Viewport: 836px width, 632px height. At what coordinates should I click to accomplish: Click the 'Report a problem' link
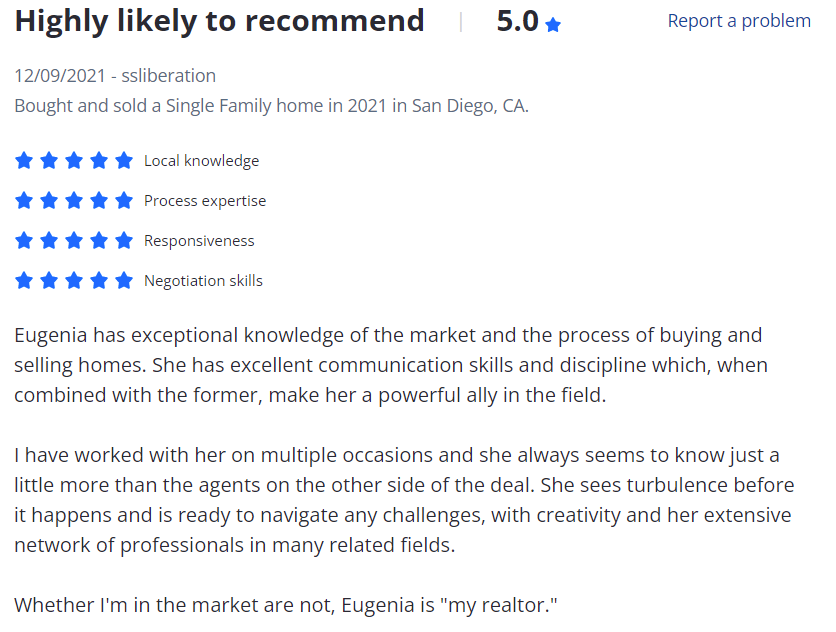click(x=739, y=21)
